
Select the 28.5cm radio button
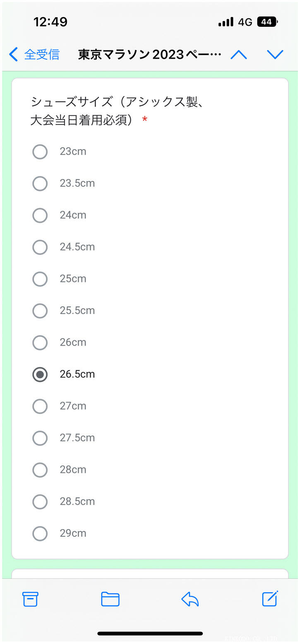[40, 502]
